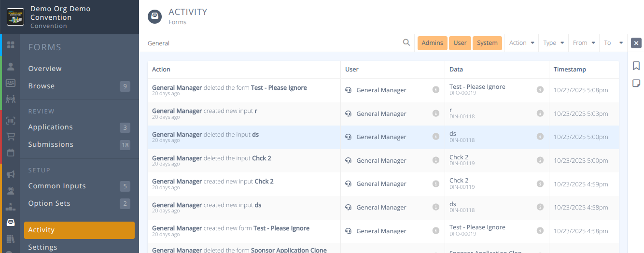Open the dashboard grid icon in sidebar
Viewport: 644px width, 253px height.
click(x=11, y=45)
